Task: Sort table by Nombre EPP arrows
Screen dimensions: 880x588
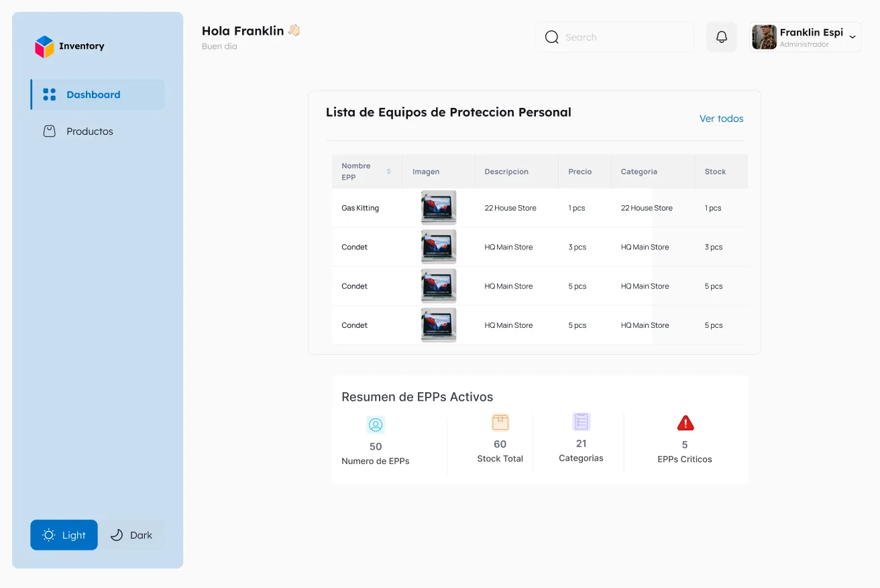Action: (x=389, y=172)
